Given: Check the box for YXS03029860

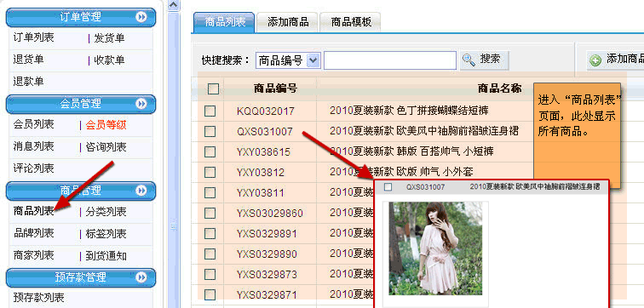Looking at the screenshot, I should 210,213.
